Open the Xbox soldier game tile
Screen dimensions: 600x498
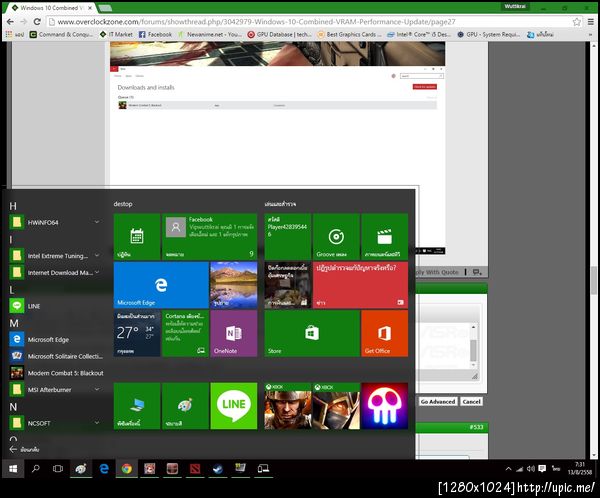tap(288, 406)
